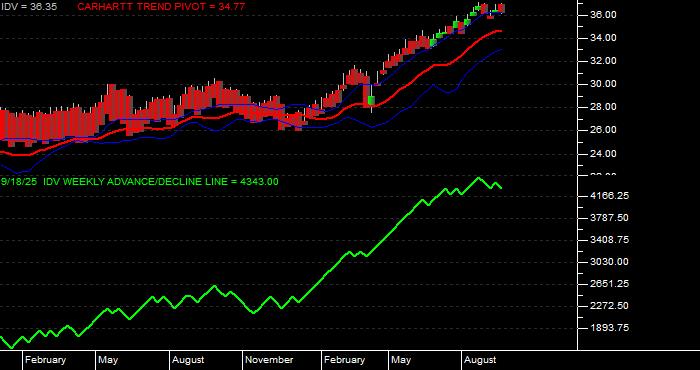Viewport: 700px width, 370px height.
Task: Click the IDV = 36.35 price readout
Action: click(29, 7)
